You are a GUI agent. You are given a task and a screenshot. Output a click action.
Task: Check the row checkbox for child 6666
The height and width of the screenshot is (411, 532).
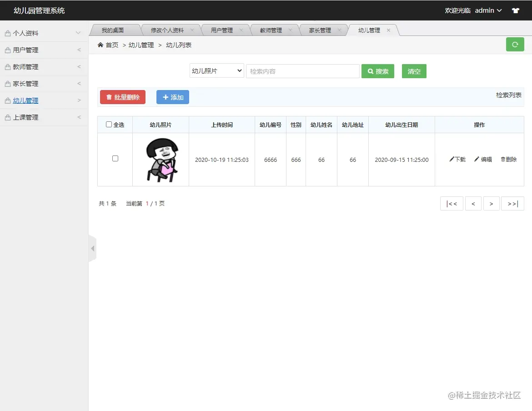tap(115, 158)
